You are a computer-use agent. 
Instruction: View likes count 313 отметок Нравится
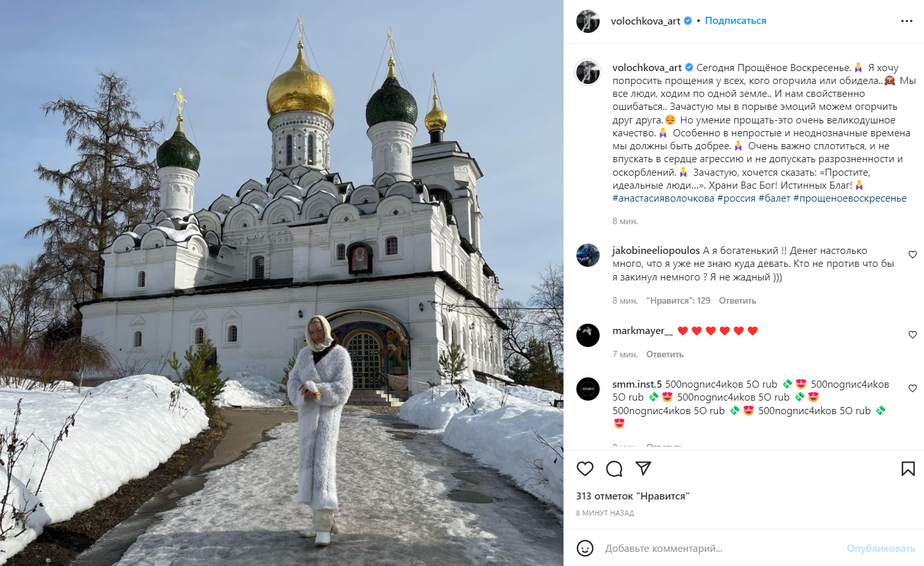tap(633, 496)
